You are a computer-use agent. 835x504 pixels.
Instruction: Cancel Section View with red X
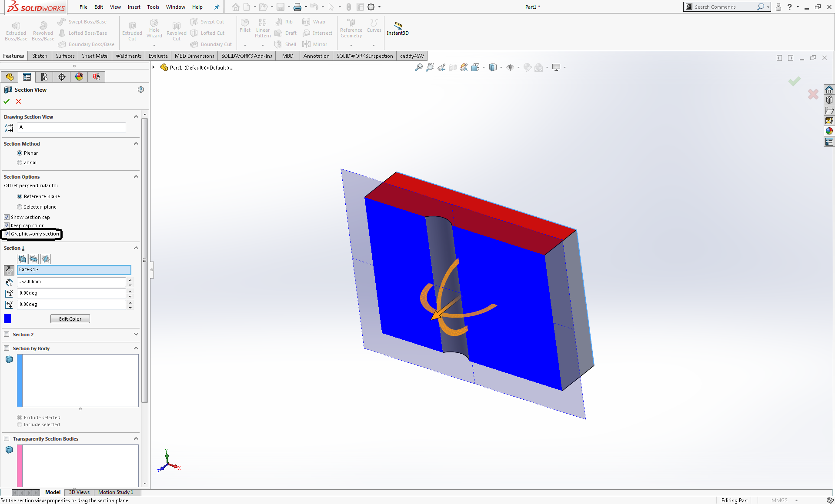(x=18, y=101)
